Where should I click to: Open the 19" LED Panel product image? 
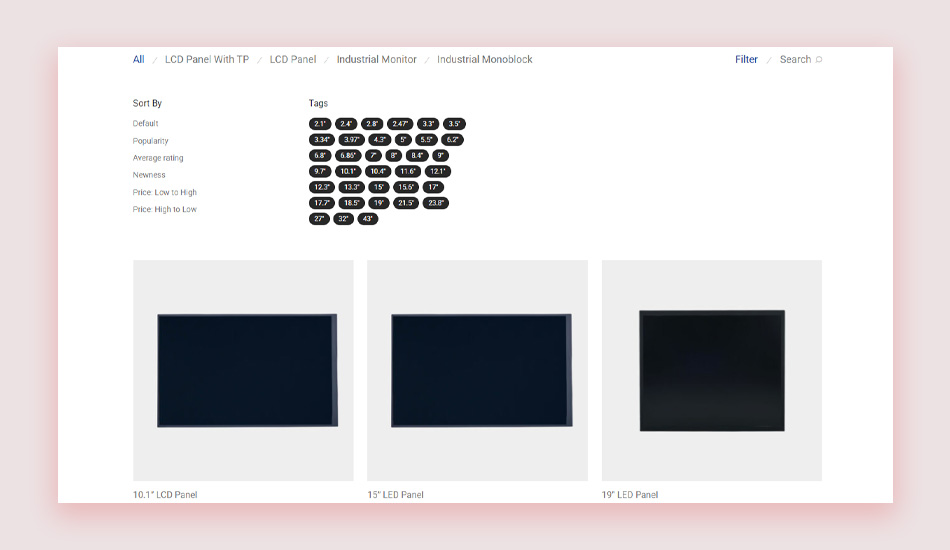click(x=712, y=370)
